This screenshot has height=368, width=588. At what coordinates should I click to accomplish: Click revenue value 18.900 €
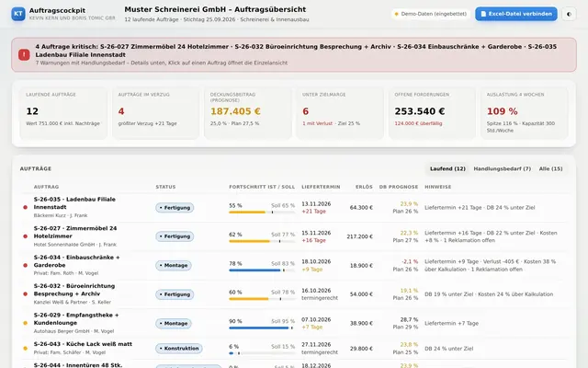coord(361,266)
